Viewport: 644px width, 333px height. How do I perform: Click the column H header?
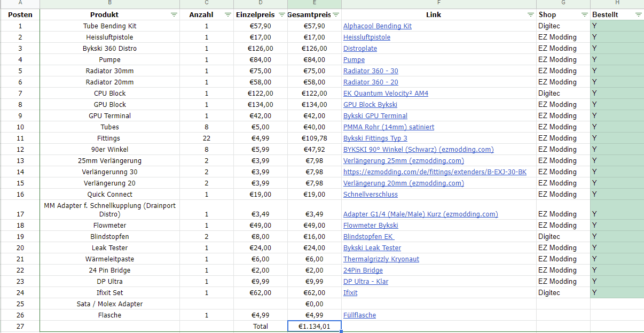[x=617, y=4]
